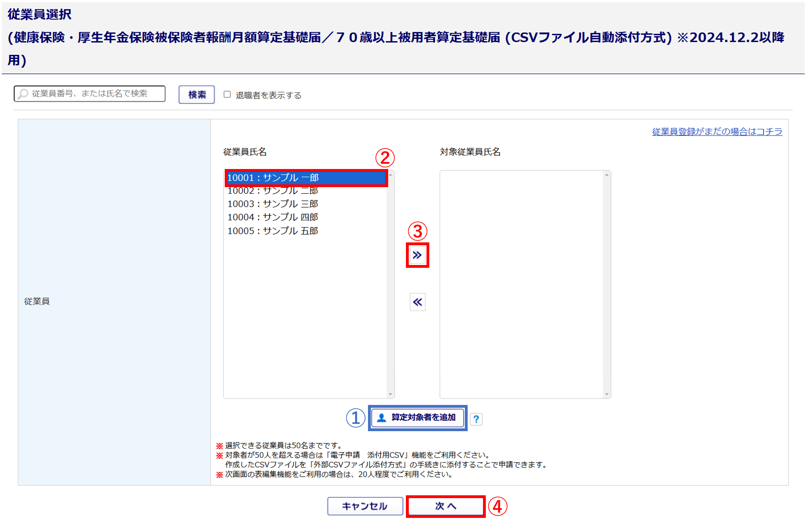Screen dimensions: 807x532
Task: Click employee list scrollbar up arrow
Action: pos(390,175)
